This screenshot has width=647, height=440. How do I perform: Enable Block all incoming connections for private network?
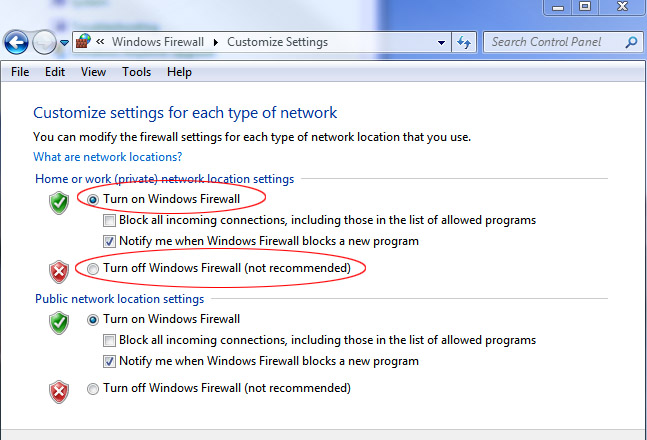click(110, 220)
